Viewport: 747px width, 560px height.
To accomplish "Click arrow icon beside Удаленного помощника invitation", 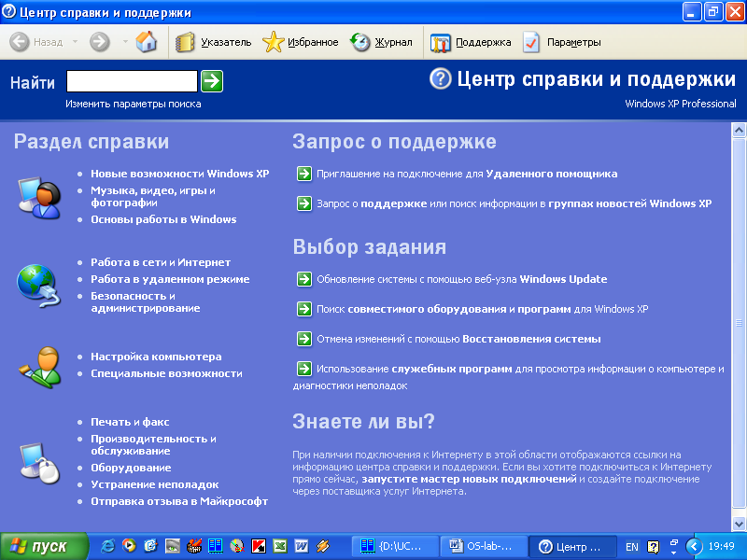I will pyautogui.click(x=304, y=174).
